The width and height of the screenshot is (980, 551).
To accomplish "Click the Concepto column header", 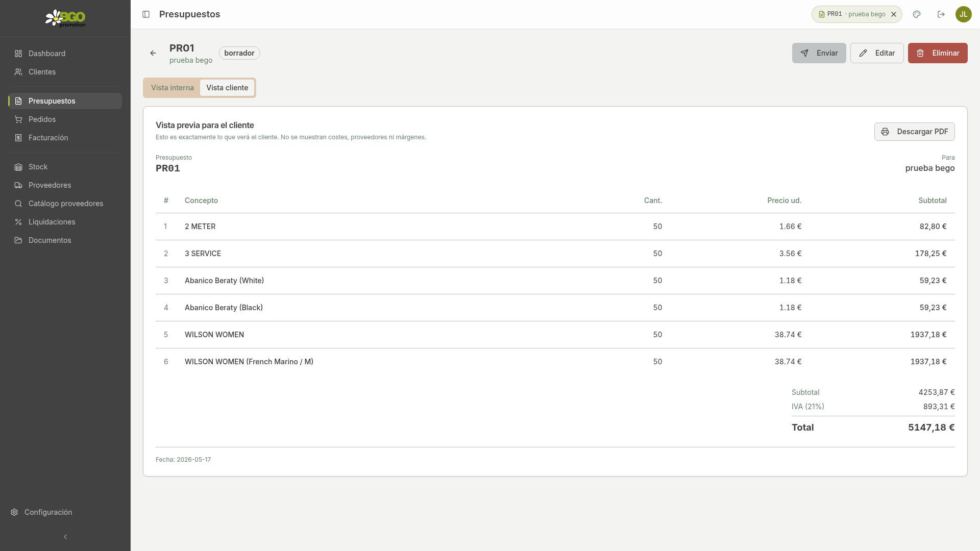I will [201, 201].
